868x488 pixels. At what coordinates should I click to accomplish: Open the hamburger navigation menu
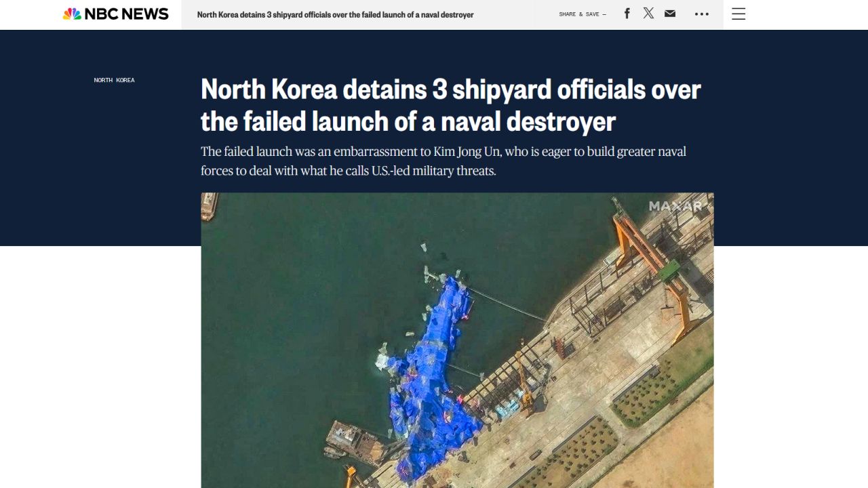point(738,14)
